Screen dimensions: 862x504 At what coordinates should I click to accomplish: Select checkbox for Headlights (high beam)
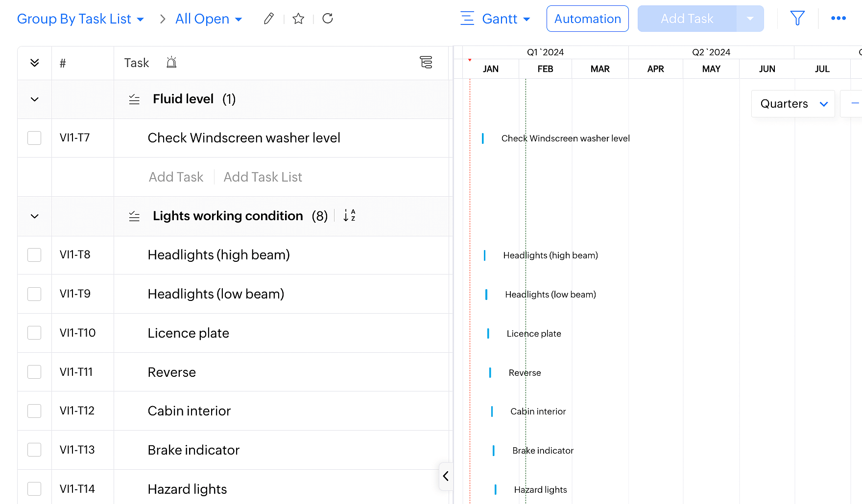point(34,255)
